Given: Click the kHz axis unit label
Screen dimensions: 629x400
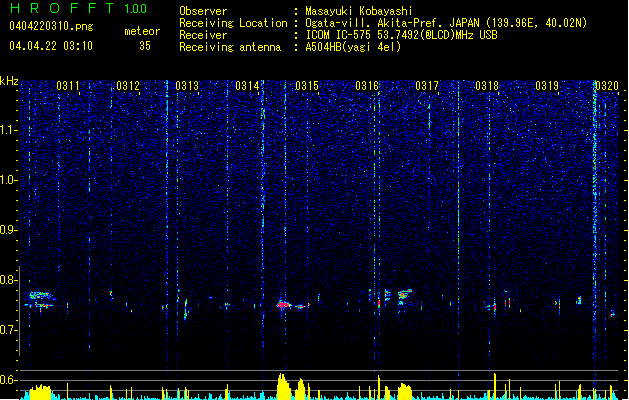Looking at the screenshot, I should click(9, 81).
